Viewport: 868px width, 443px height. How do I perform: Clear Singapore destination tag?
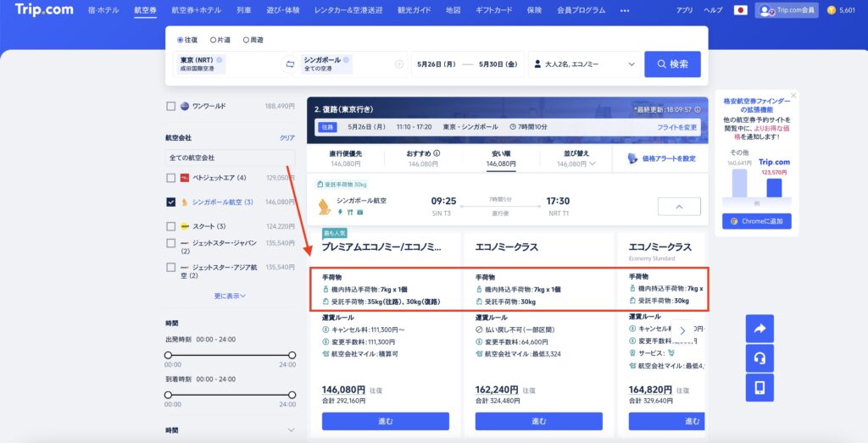click(346, 60)
